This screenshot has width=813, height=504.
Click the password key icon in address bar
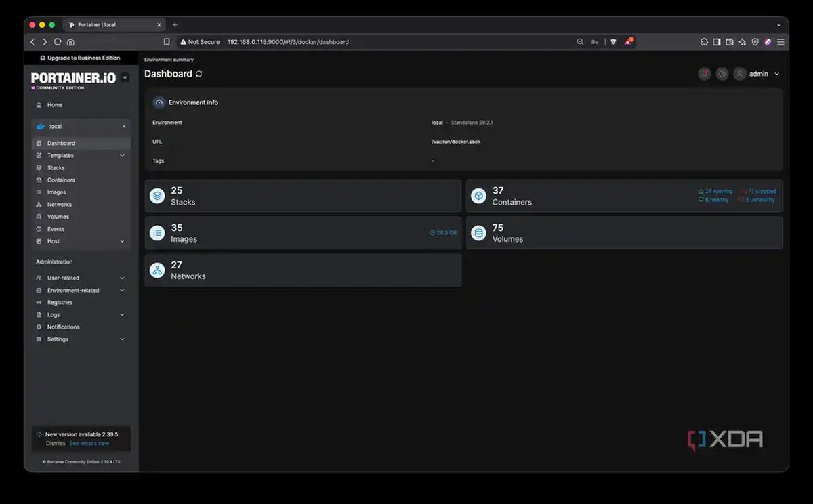[x=594, y=42]
